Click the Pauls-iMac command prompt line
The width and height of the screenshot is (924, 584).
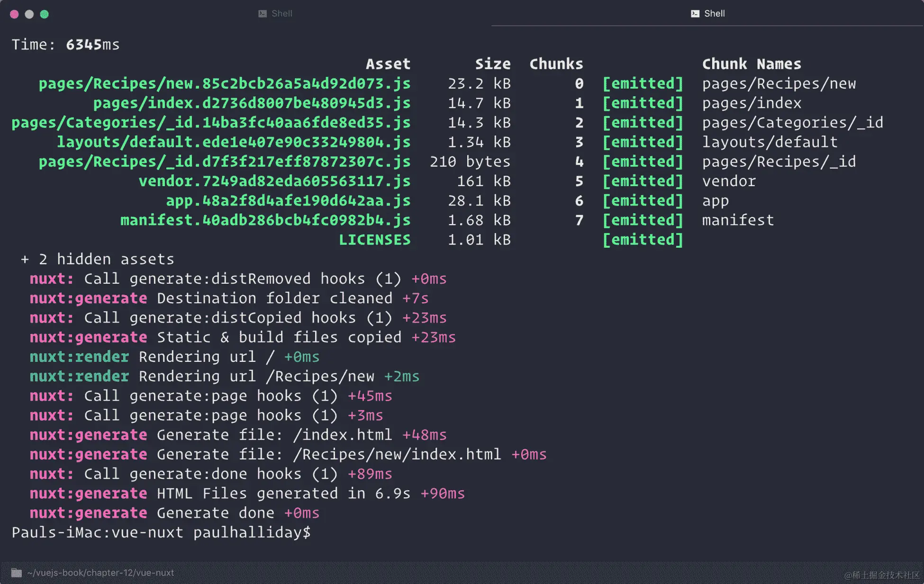161,532
